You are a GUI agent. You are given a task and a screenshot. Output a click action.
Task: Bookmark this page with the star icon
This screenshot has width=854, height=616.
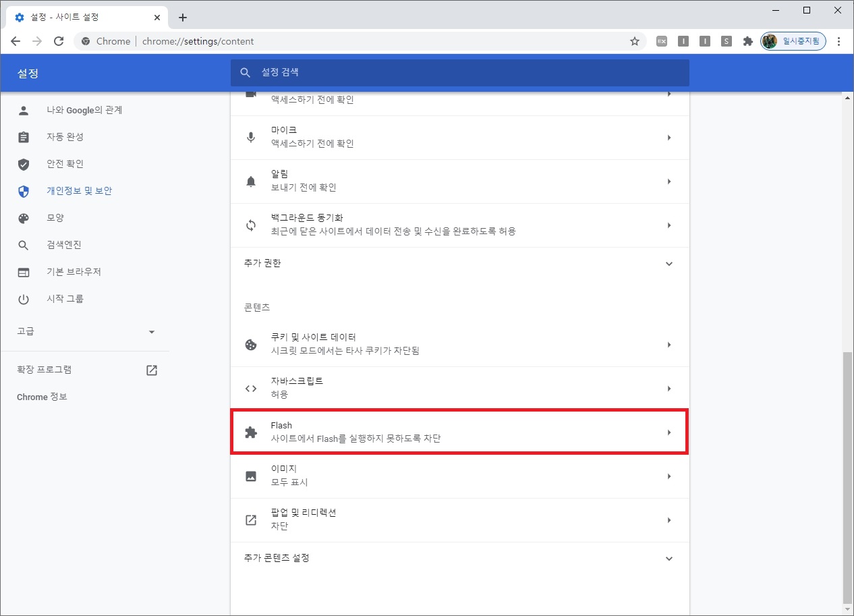[635, 41]
